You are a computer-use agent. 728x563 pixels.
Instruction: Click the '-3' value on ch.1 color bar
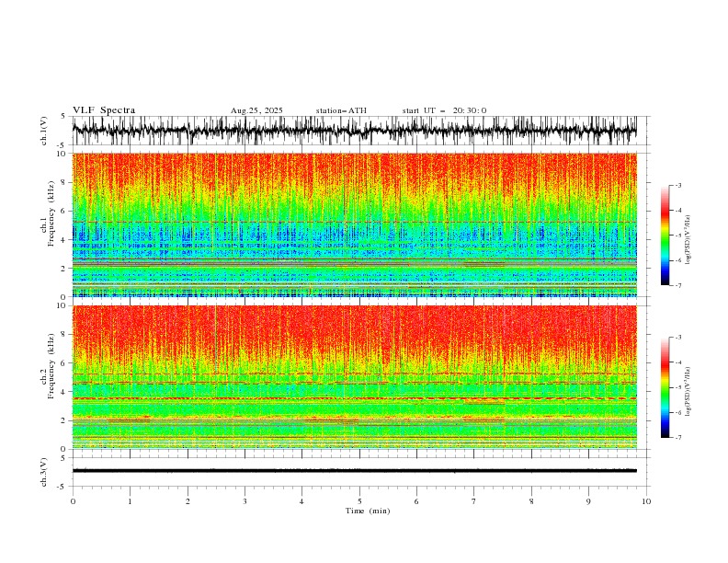click(678, 185)
